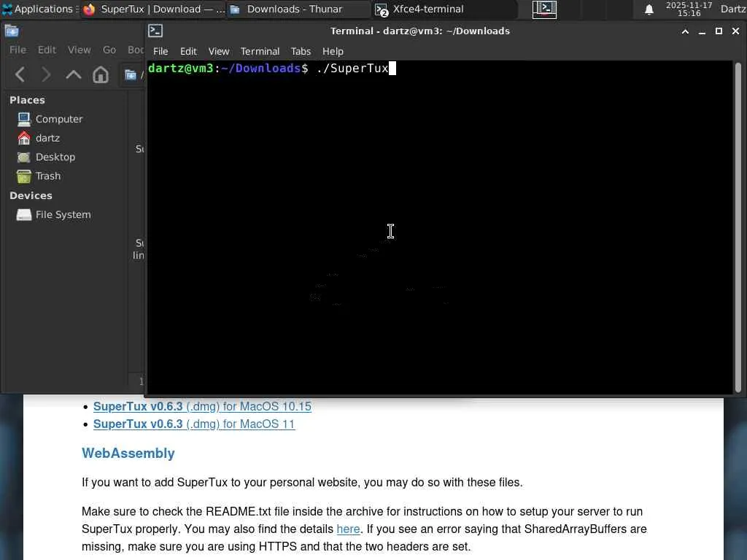Open SuperTux v0.6.3 dmg for MacOS 10.15 link
Image resolution: width=747 pixels, height=560 pixels.
202,407
